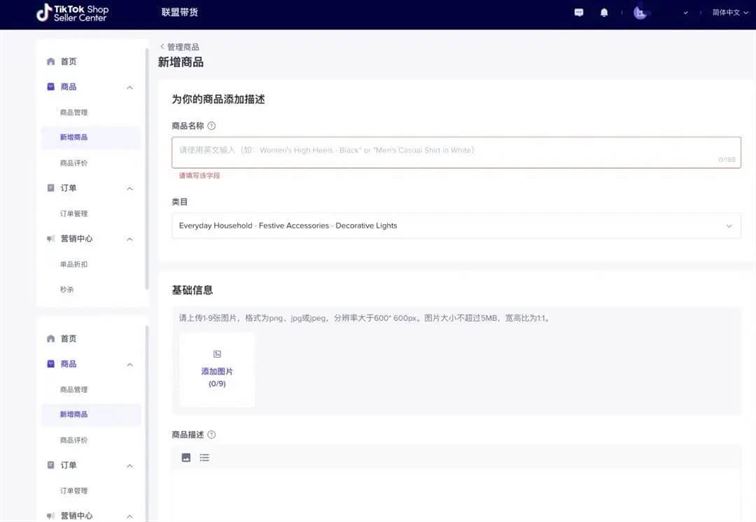The width and height of the screenshot is (756, 522).
Task: Click the first sidebar panel's vertical scrollbar
Action: [x=147, y=169]
